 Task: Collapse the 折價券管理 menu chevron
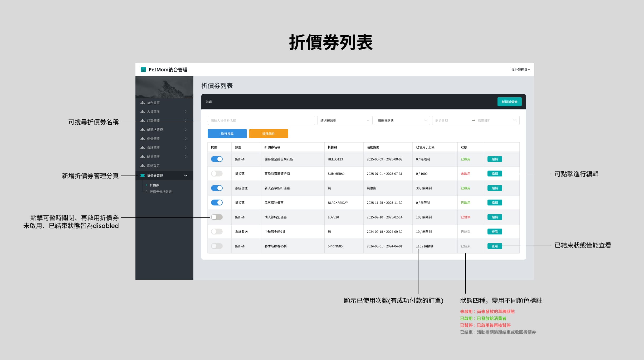(x=186, y=176)
